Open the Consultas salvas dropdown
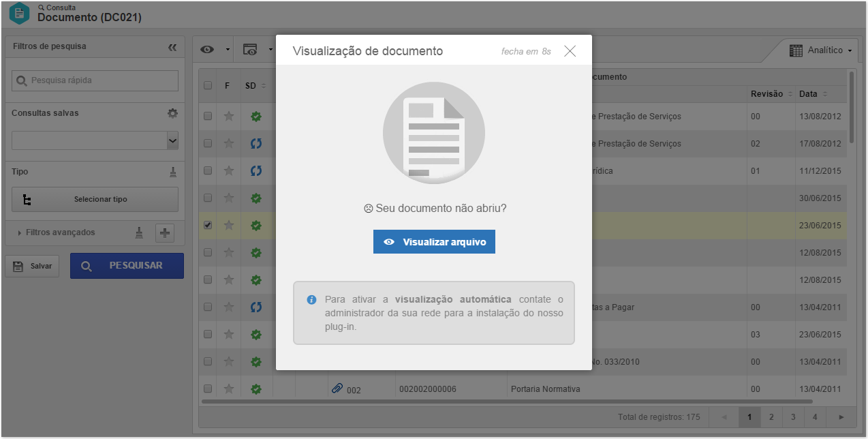The height and width of the screenshot is (439, 868). [x=95, y=141]
